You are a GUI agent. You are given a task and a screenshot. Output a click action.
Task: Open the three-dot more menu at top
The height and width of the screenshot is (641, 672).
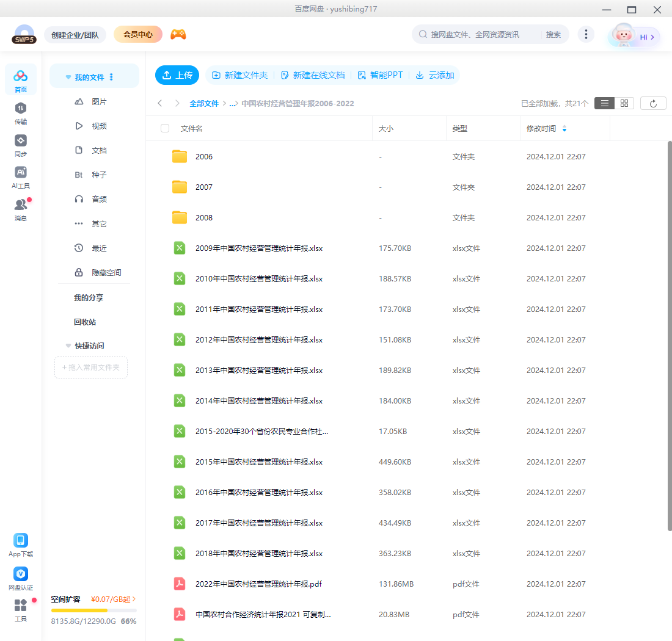586,34
